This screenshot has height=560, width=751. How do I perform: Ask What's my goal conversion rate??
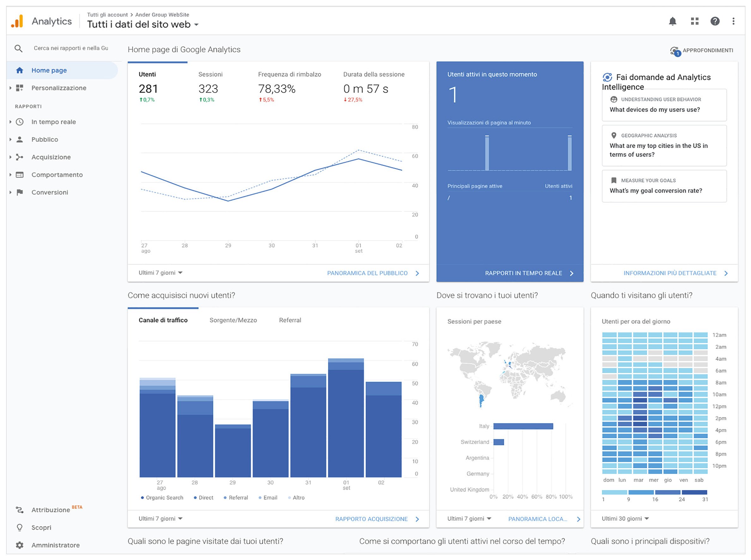[x=664, y=186]
